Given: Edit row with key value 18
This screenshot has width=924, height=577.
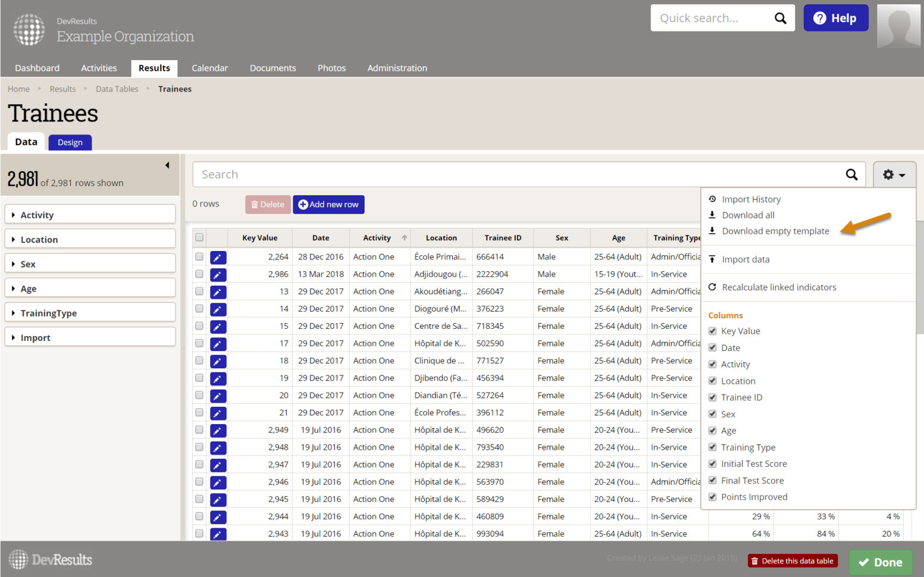Looking at the screenshot, I should point(218,361).
